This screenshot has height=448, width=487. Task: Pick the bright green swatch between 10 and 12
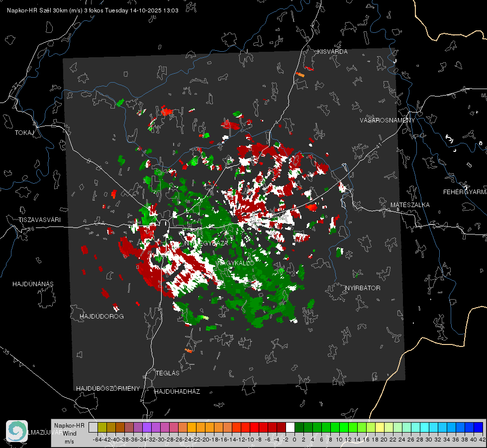tap(344, 427)
